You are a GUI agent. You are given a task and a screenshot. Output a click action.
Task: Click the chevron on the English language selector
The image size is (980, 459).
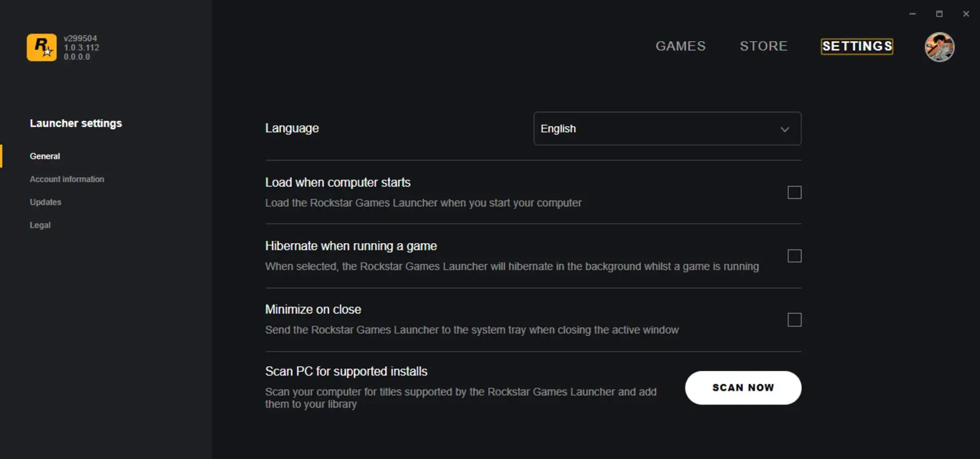pyautogui.click(x=785, y=129)
